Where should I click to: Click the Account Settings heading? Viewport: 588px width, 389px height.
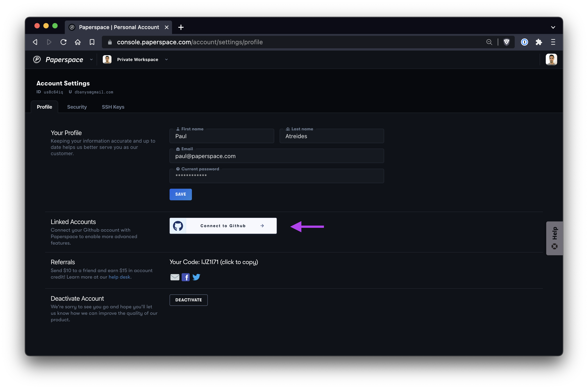(x=63, y=83)
